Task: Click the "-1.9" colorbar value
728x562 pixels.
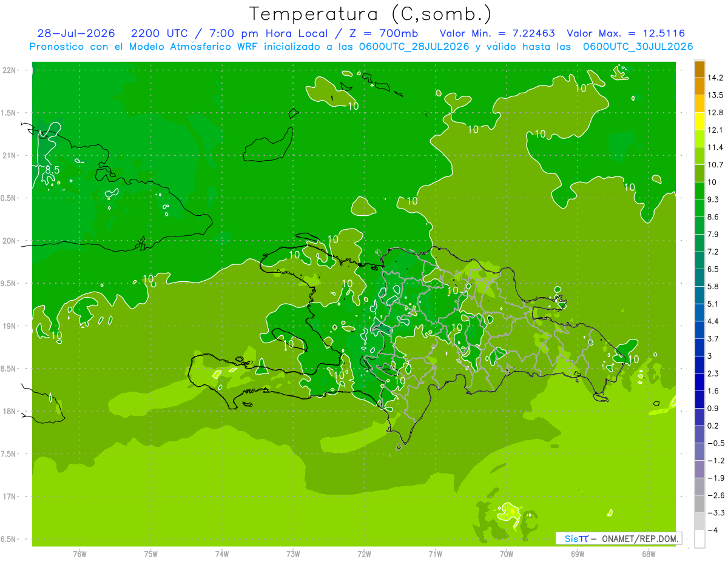Action: coord(715,478)
